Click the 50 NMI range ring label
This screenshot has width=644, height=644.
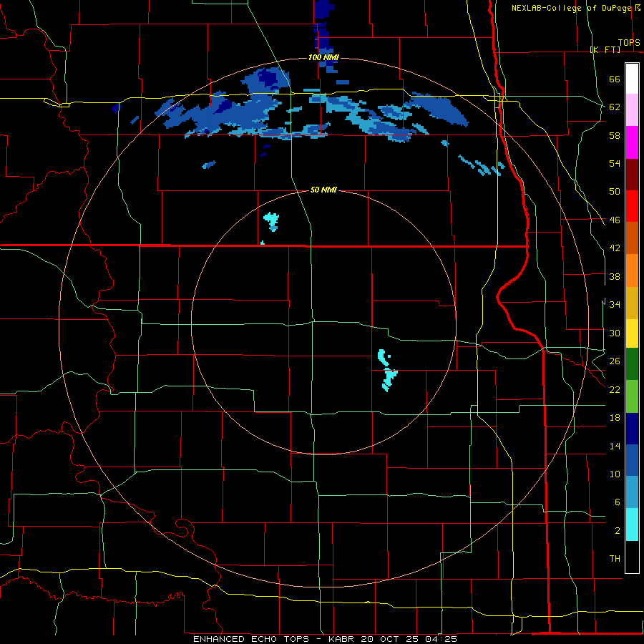pos(323,190)
